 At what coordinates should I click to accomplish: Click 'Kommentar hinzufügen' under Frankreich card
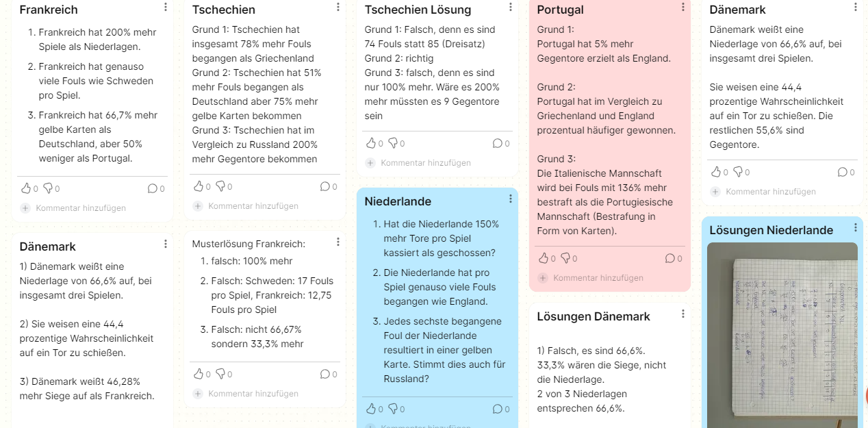[x=80, y=207]
